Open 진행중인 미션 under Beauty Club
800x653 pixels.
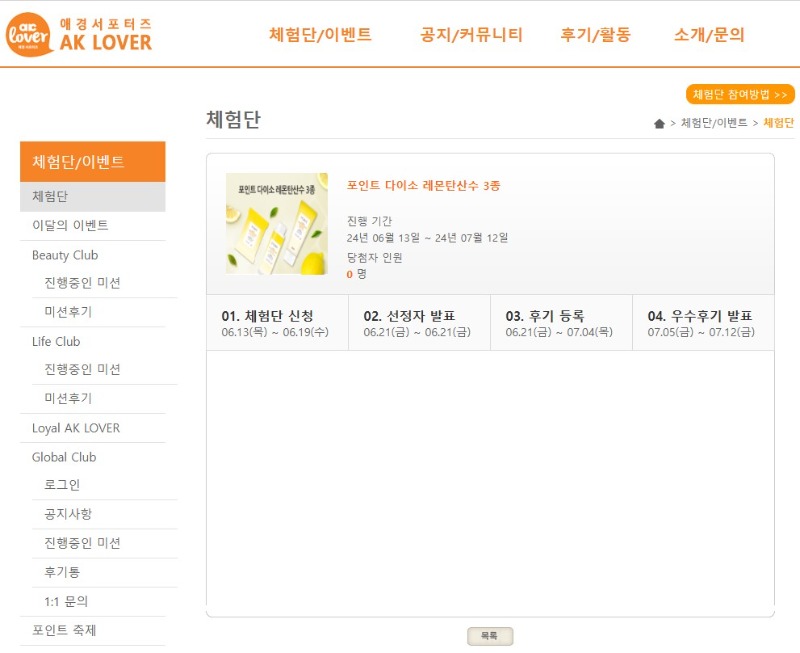point(82,283)
